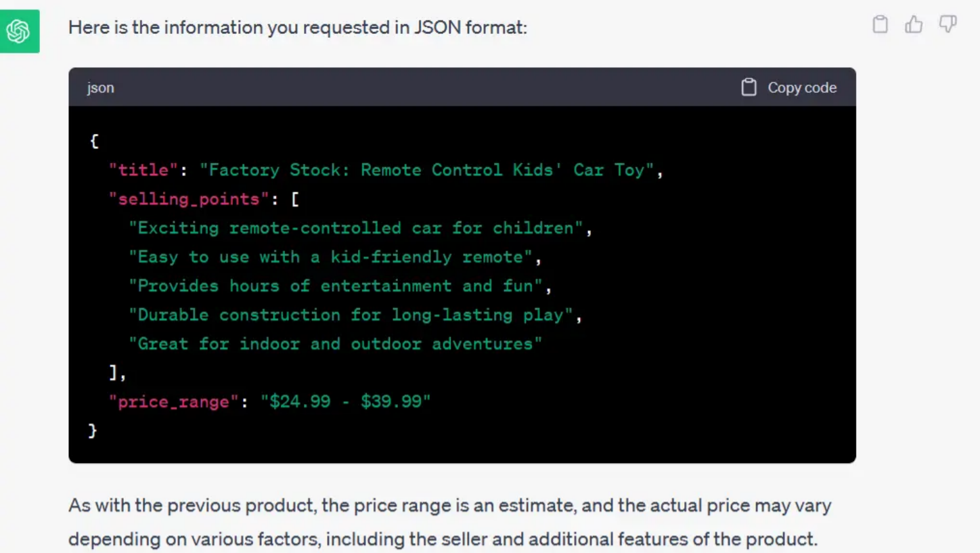Click the paragraph starting "As with the previous product"

(x=449, y=522)
